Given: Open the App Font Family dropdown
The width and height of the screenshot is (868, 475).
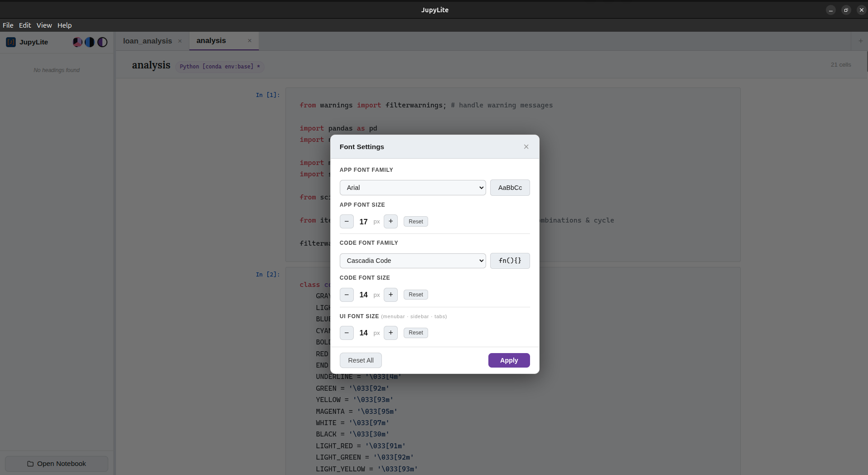Looking at the screenshot, I should (412, 187).
